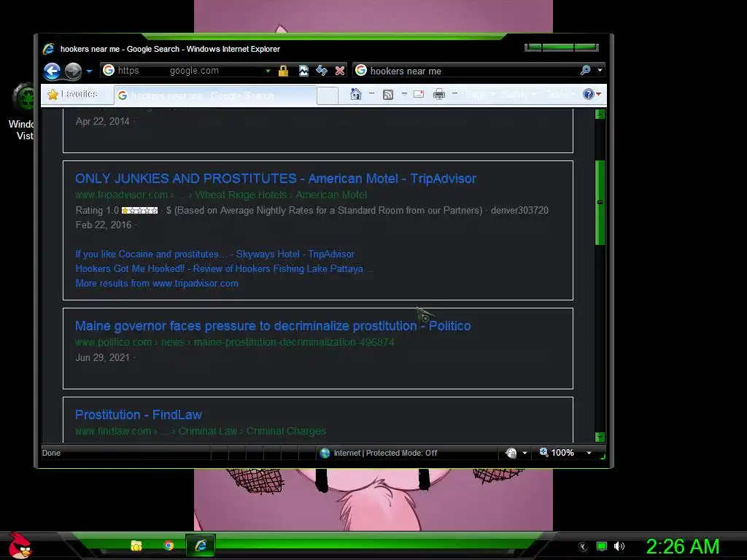Click the RSS Feeds icon
747x560 pixels.
pos(388,94)
